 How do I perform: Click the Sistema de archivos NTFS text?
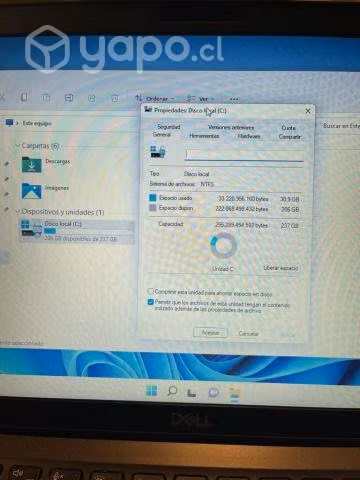(182, 184)
